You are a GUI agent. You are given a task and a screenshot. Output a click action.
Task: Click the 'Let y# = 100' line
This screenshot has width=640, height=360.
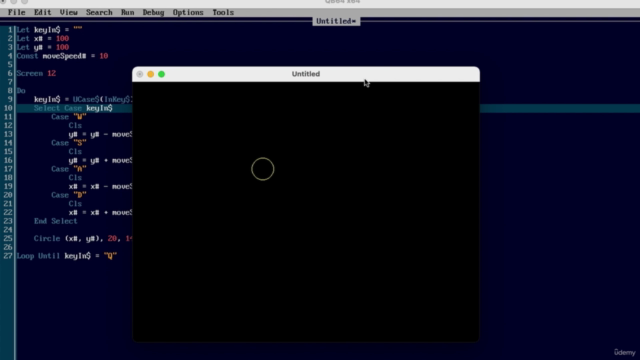point(43,47)
